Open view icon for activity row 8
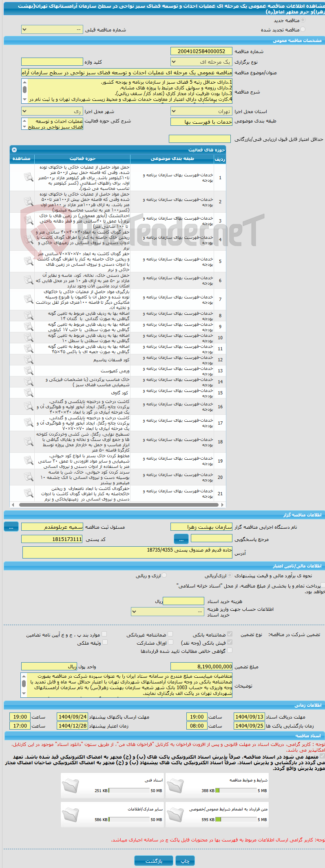The width and height of the screenshot is (325, 868). click(x=28, y=316)
